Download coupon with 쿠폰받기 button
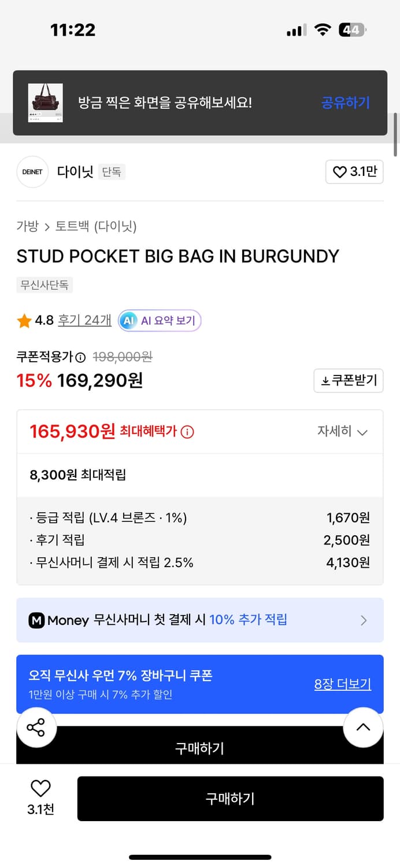 [x=349, y=381]
